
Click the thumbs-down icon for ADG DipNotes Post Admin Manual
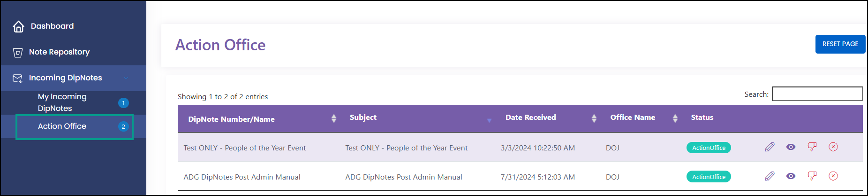coord(812,176)
